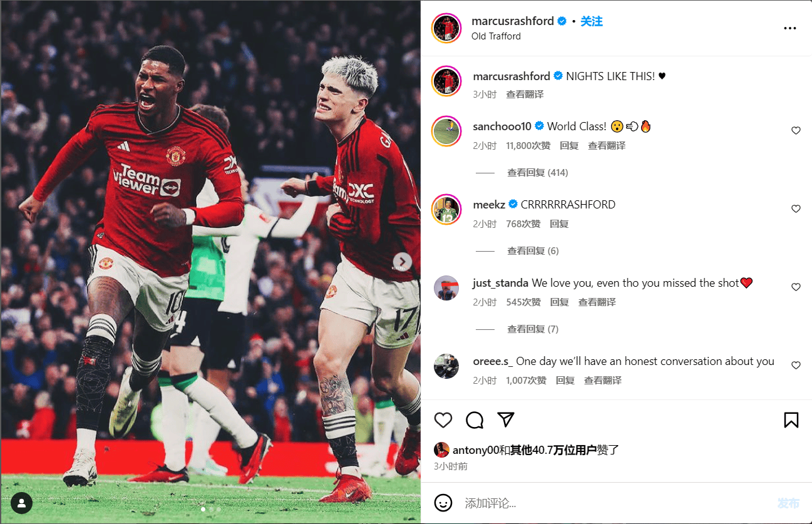Share the post via paper plane icon
This screenshot has width=812, height=524.
pos(506,420)
